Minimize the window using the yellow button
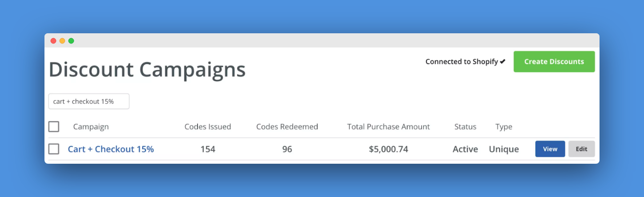Screen dimensions: 644x197 click(x=62, y=41)
